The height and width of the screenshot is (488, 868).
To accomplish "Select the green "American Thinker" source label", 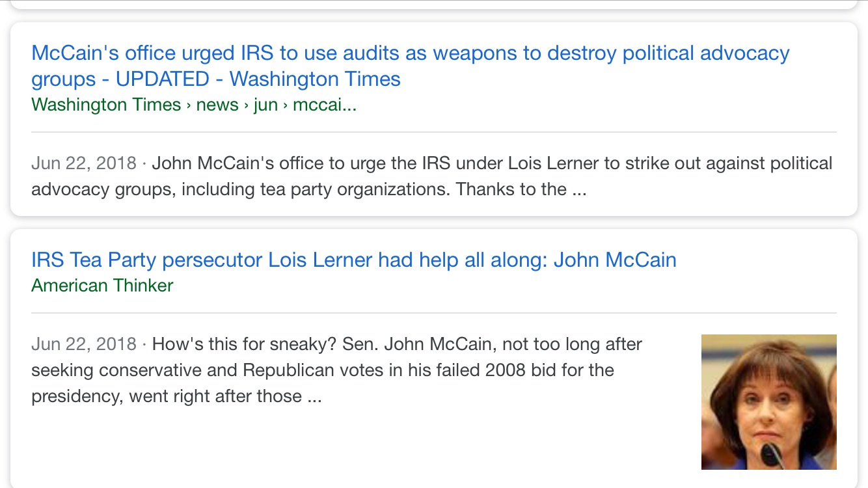I will 102,286.
